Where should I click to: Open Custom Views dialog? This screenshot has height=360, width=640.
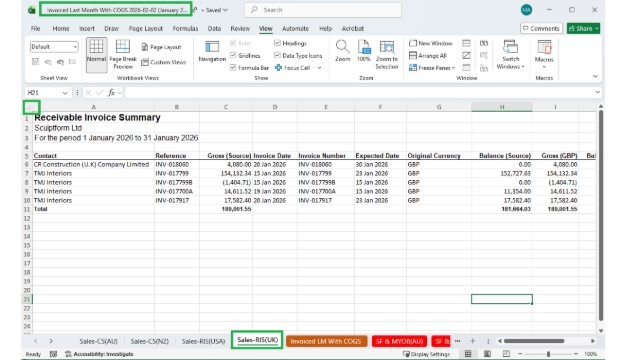pos(163,62)
